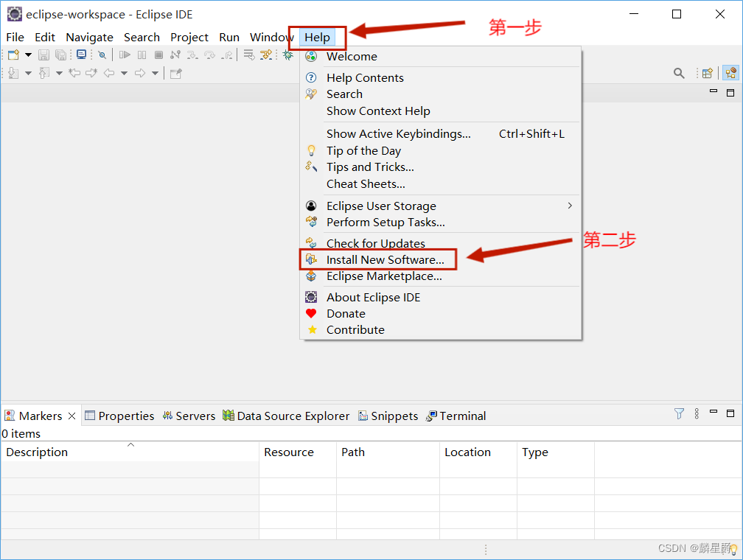743x560 pixels.
Task: Click the Open Perspective icon
Action: click(x=708, y=73)
